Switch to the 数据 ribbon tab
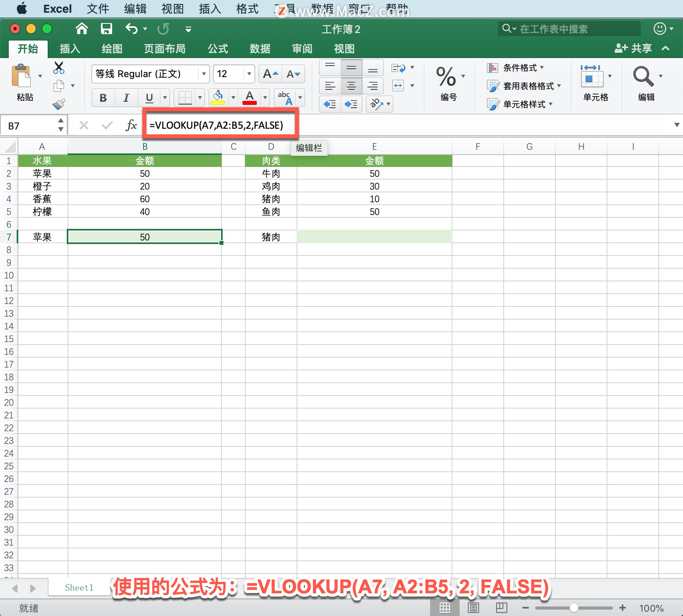The width and height of the screenshot is (683, 616). click(260, 49)
